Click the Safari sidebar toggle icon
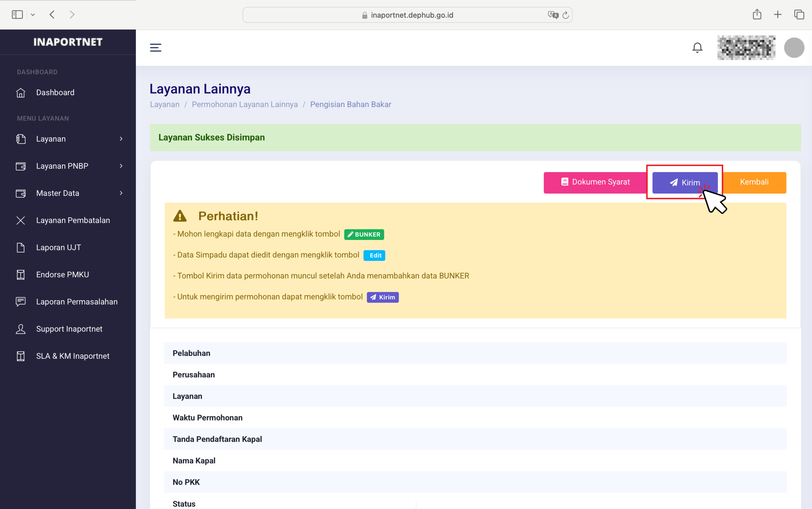This screenshot has width=812, height=509. [17, 14]
